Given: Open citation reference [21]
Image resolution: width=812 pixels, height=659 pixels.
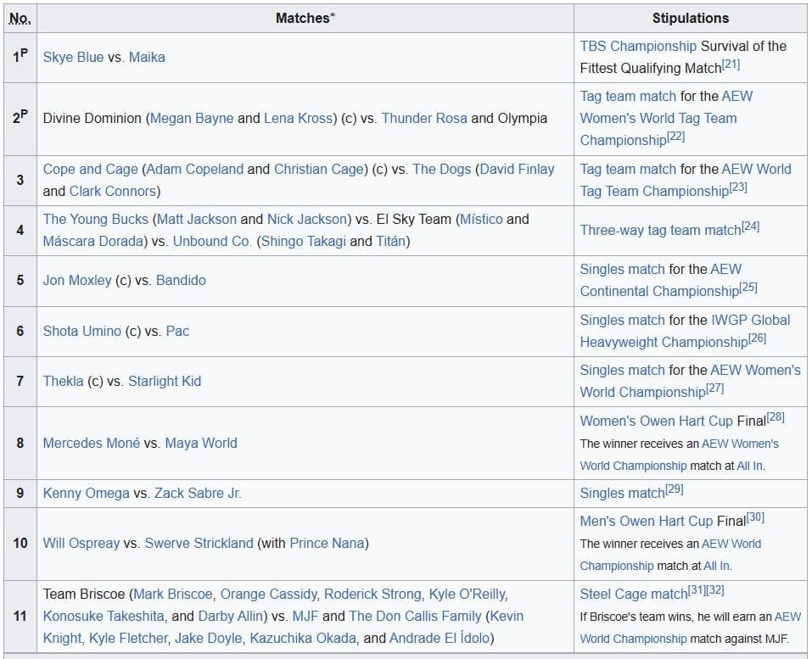Looking at the screenshot, I should 731,64.
